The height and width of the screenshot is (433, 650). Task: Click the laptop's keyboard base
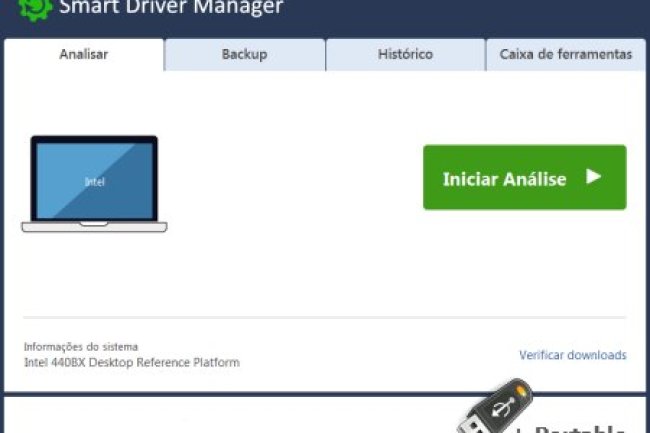[94, 227]
